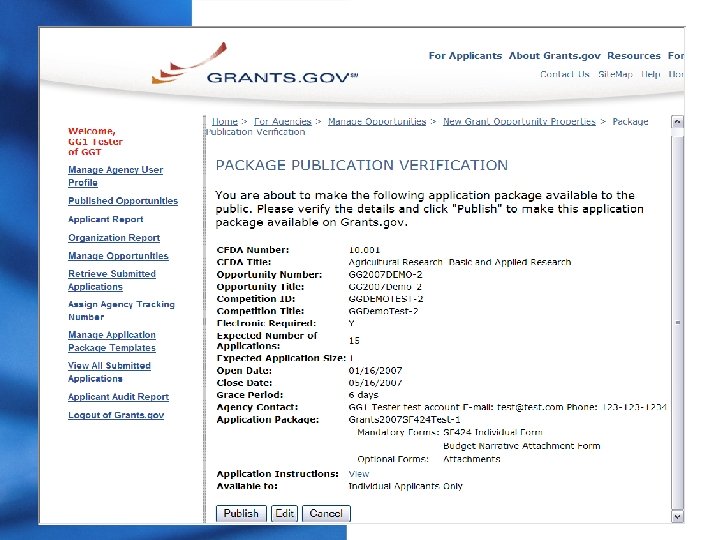
Task: Select application package Grants2007SF424Test-1 text
Action: pyautogui.click(x=404, y=420)
